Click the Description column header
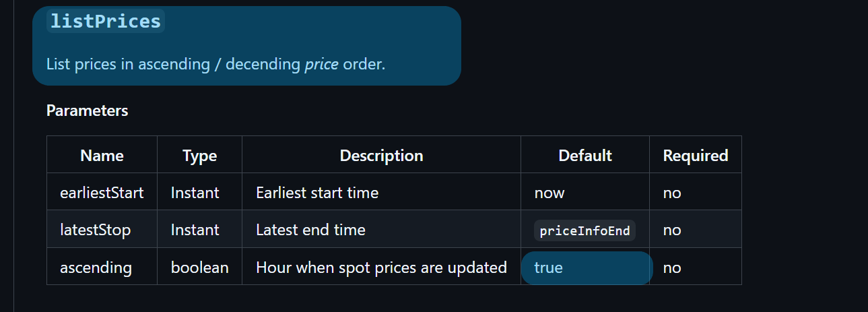The image size is (868, 312). pos(381,156)
